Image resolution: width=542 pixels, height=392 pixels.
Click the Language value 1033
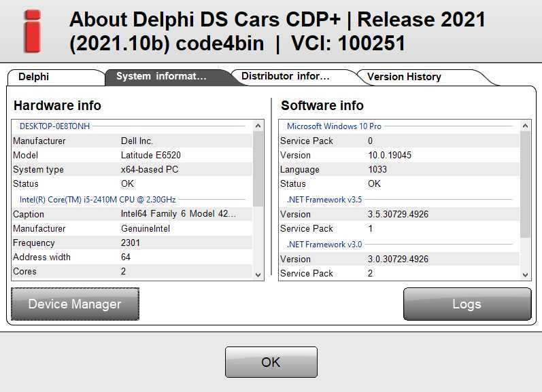tap(377, 169)
